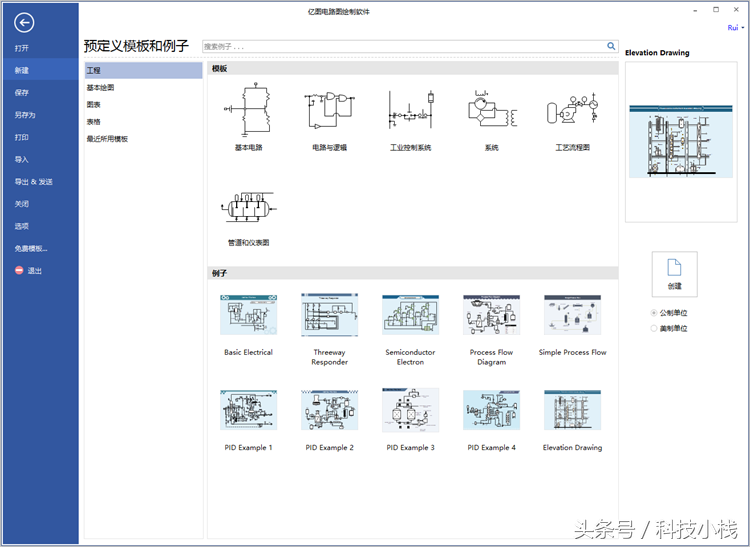Click the 导入 menu item
The image size is (750, 547).
(x=39, y=159)
